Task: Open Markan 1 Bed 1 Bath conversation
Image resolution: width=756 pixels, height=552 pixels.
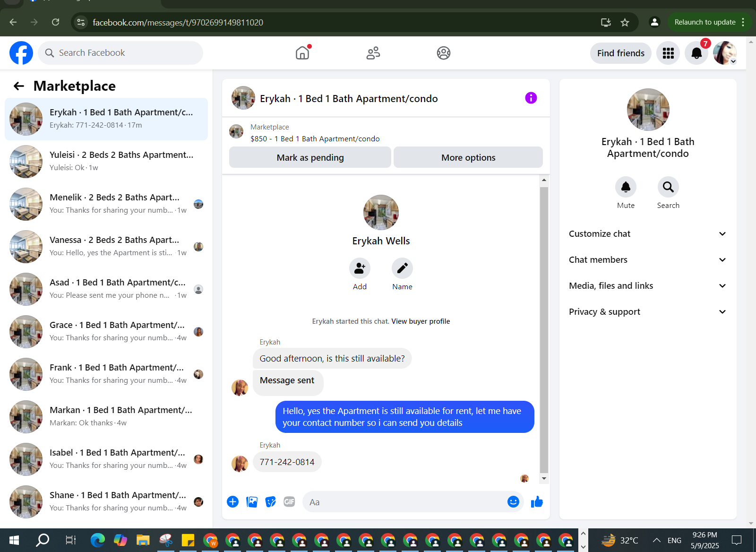Action: coord(106,417)
